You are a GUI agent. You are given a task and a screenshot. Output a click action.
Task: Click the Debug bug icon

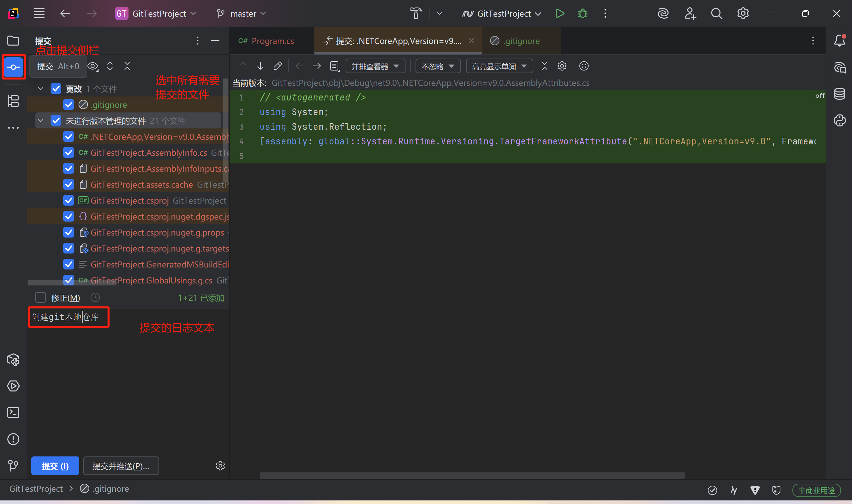(x=583, y=14)
